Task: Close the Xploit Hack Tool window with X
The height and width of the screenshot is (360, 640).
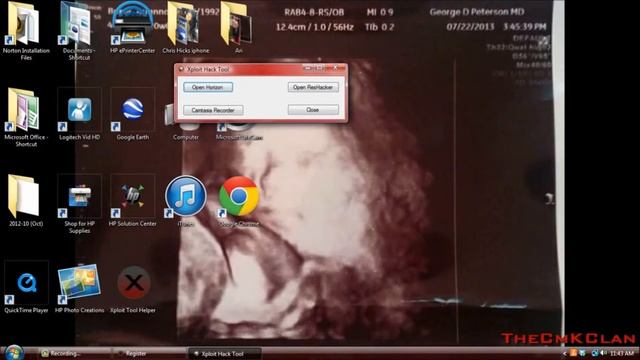Action: pos(337,68)
